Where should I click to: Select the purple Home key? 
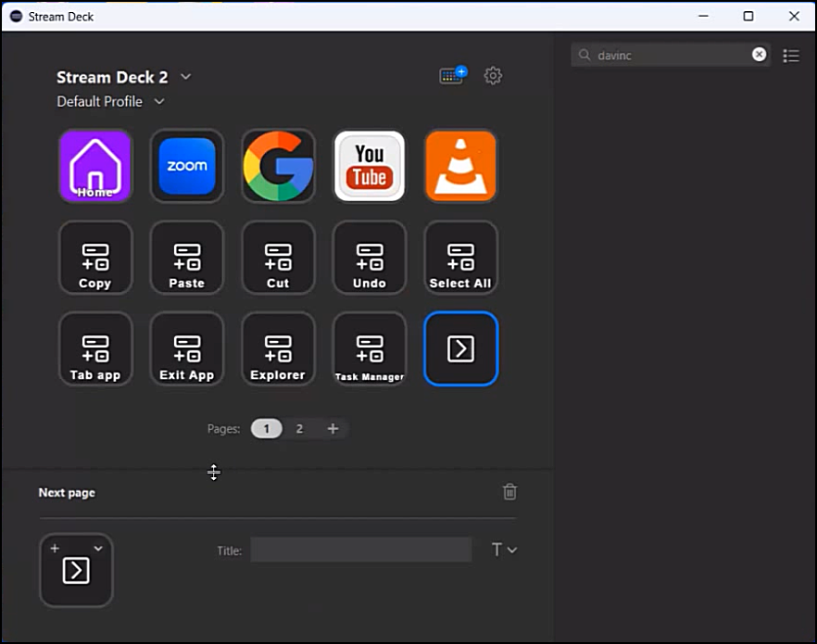coord(95,166)
